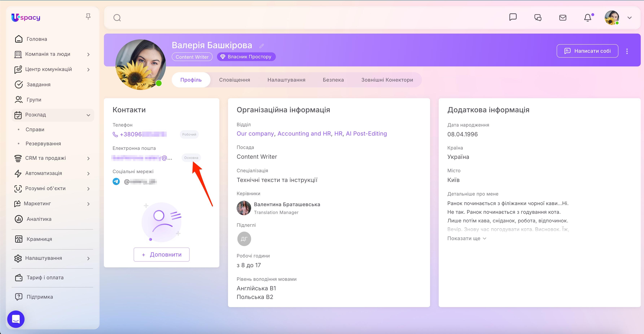The width and height of the screenshot is (644, 334).
Task: Expand Розумні об'єкти chevron
Action: click(88, 189)
